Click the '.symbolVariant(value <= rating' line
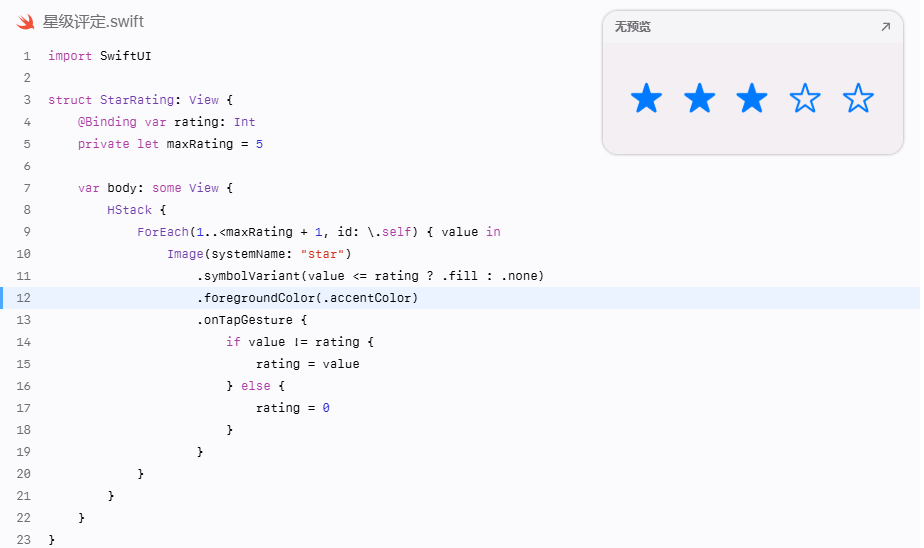924x548 pixels. [x=371, y=276]
